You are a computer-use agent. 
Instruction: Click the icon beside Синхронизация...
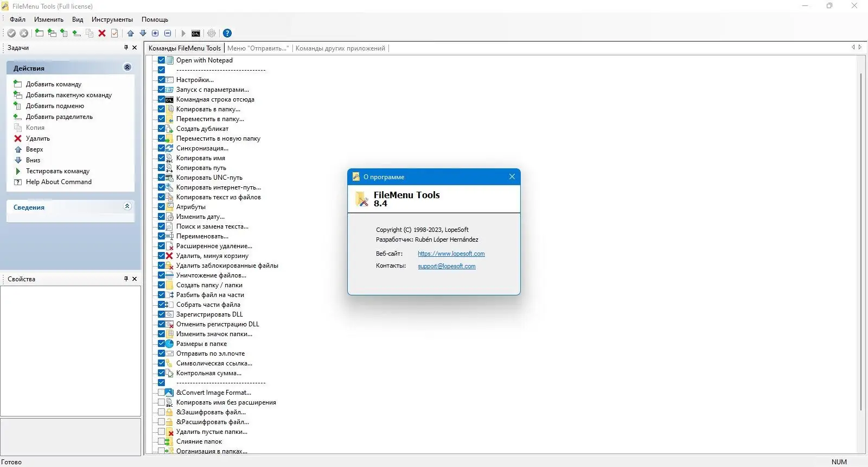click(169, 148)
